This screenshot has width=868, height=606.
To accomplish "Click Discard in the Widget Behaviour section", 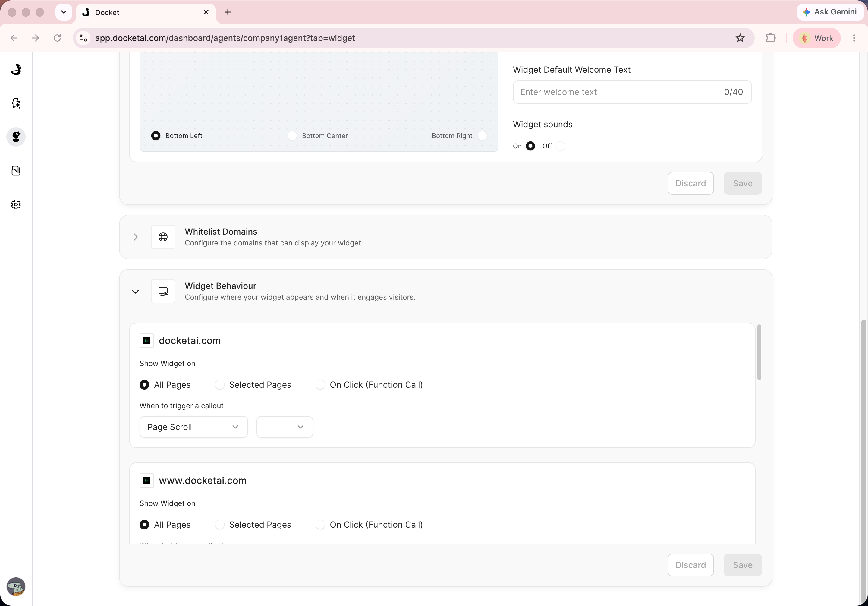I will 690,565.
